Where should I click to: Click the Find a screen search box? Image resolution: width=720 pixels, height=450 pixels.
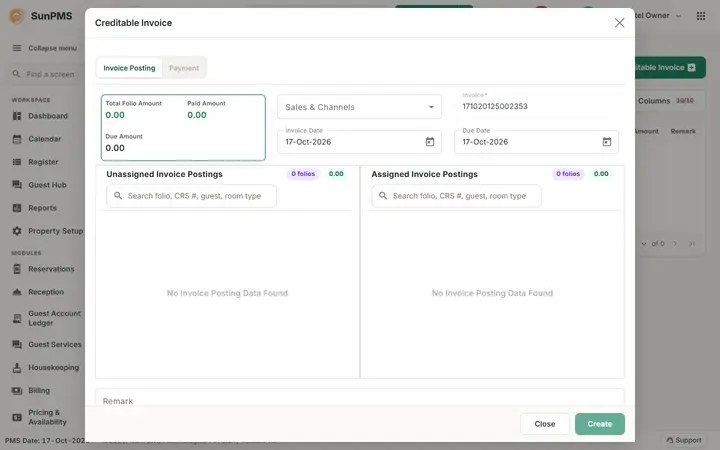coord(45,74)
